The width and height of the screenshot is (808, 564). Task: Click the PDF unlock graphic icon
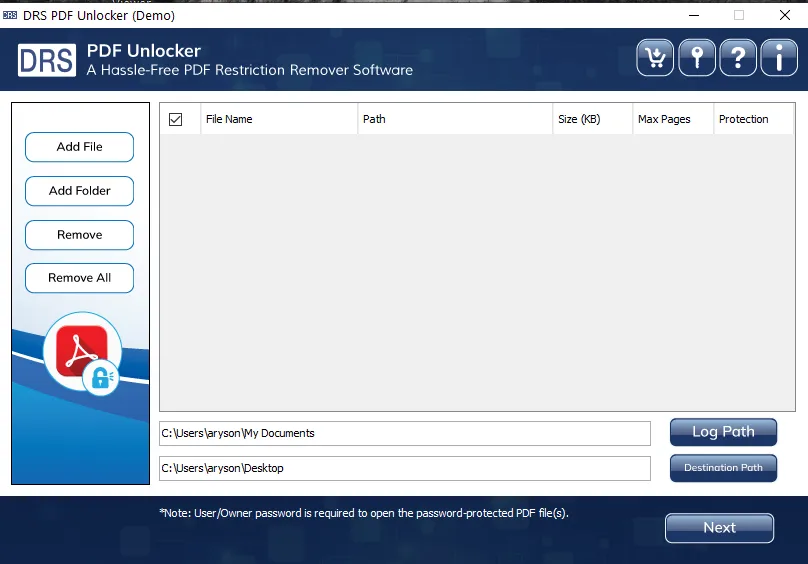(x=82, y=353)
